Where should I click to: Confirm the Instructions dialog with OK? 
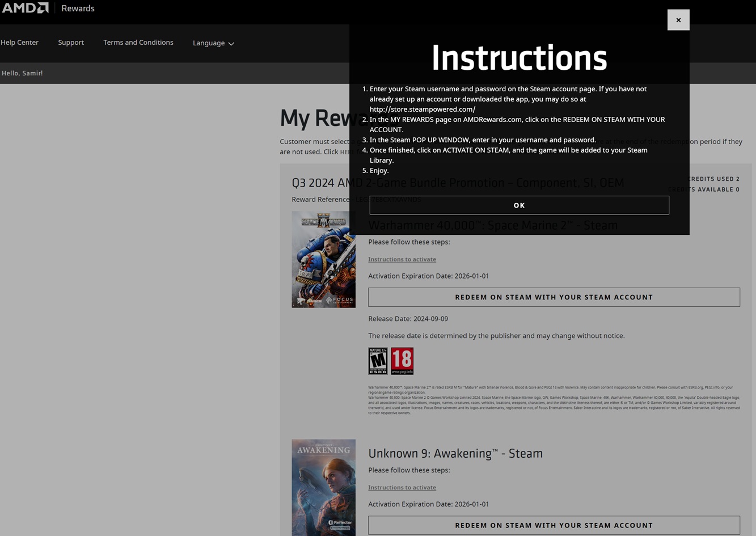click(519, 205)
